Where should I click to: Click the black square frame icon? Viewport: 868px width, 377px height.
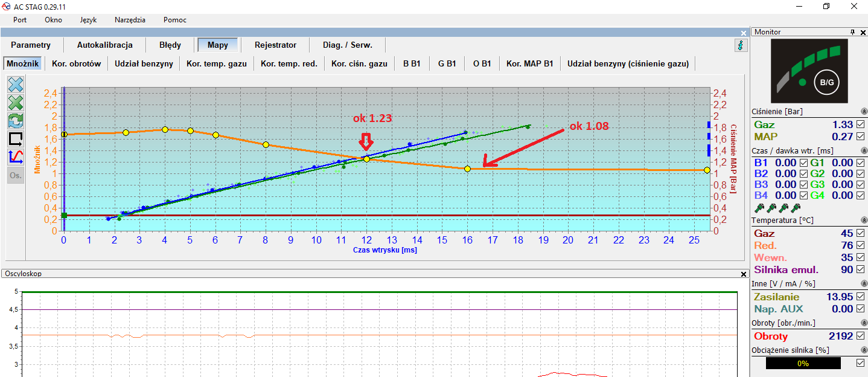click(x=16, y=139)
